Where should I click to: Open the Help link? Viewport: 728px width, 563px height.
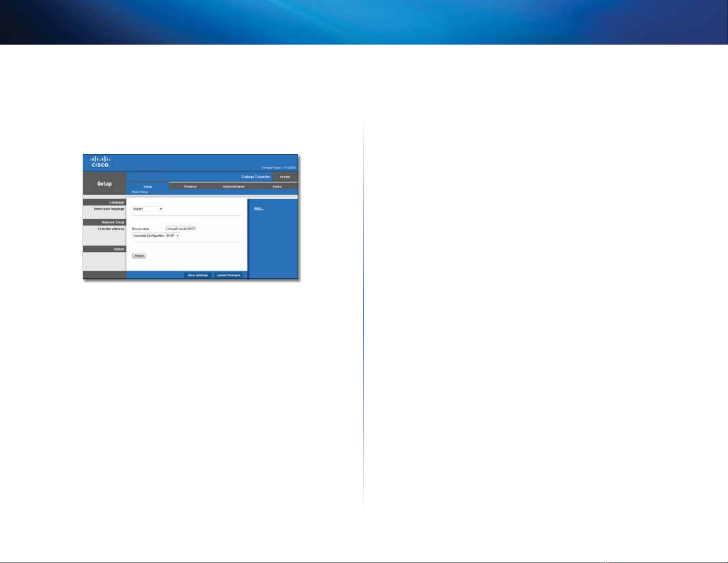tap(259, 209)
